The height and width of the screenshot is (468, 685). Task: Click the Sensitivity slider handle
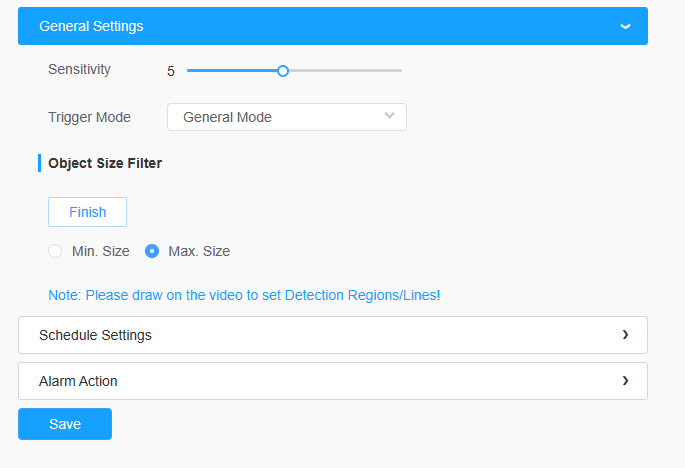pyautogui.click(x=283, y=71)
